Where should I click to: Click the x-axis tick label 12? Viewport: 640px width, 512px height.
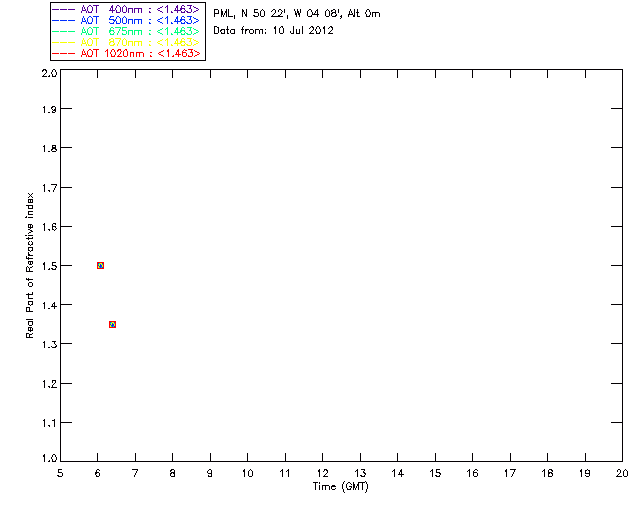322,473
